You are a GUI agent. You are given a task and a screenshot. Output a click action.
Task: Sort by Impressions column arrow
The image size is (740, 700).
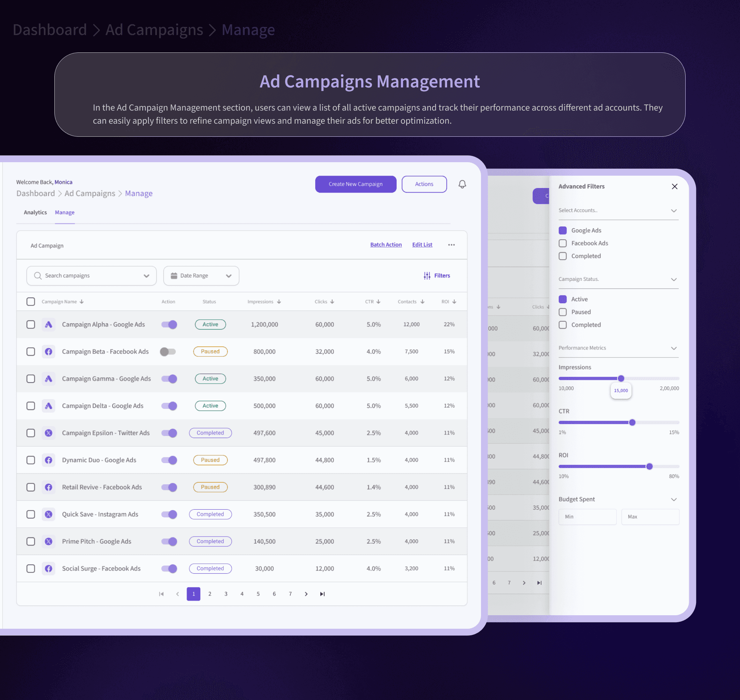tap(279, 302)
